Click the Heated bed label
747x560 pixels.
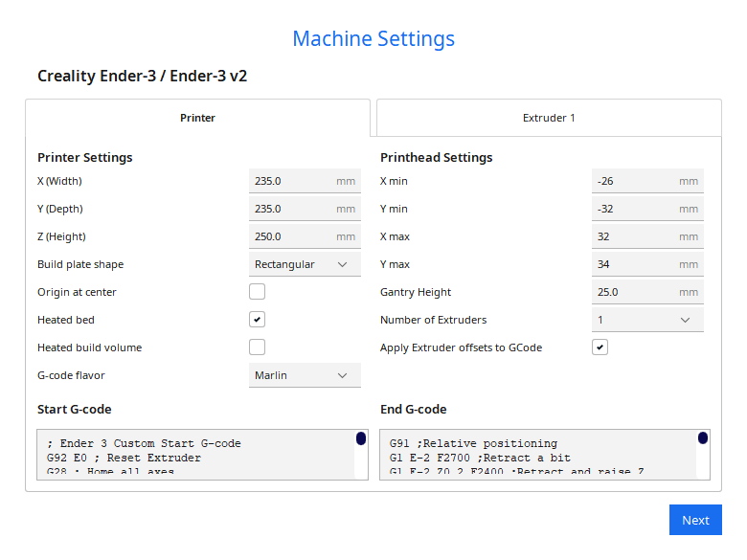[66, 320]
